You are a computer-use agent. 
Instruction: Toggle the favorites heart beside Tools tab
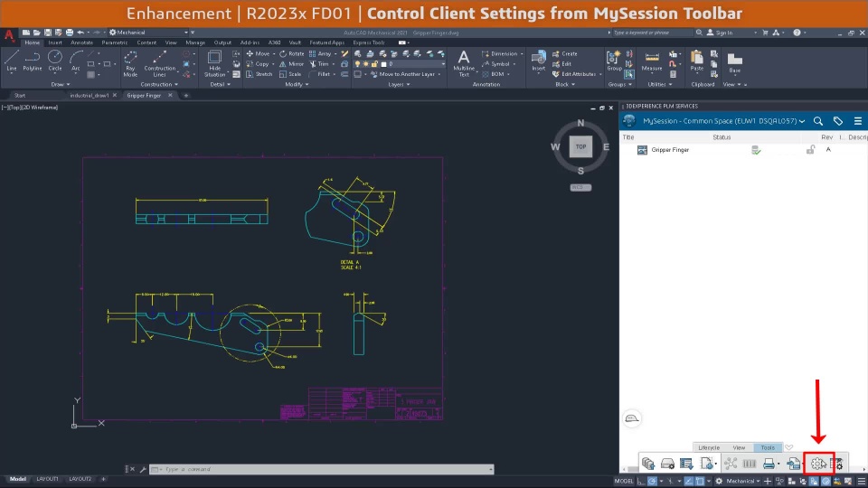tap(788, 447)
